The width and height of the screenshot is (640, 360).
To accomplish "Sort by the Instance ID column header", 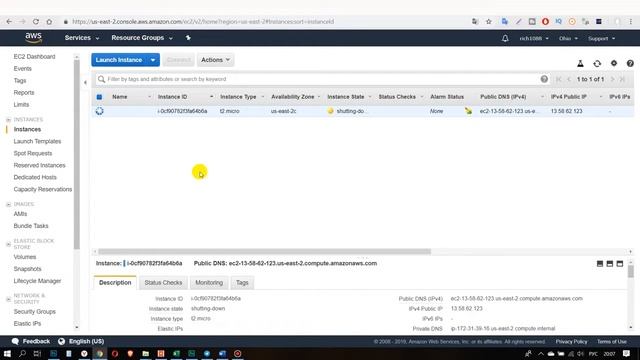I will tap(172, 97).
